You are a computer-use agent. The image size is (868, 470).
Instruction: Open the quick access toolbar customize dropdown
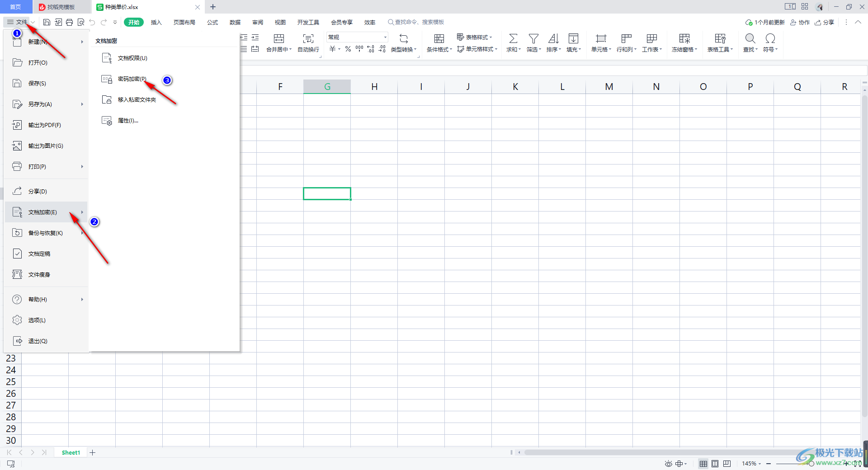pyautogui.click(x=115, y=22)
